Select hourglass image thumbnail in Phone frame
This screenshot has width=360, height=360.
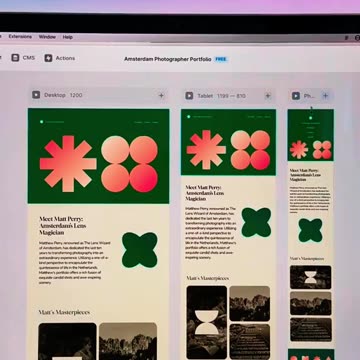pos(311,277)
